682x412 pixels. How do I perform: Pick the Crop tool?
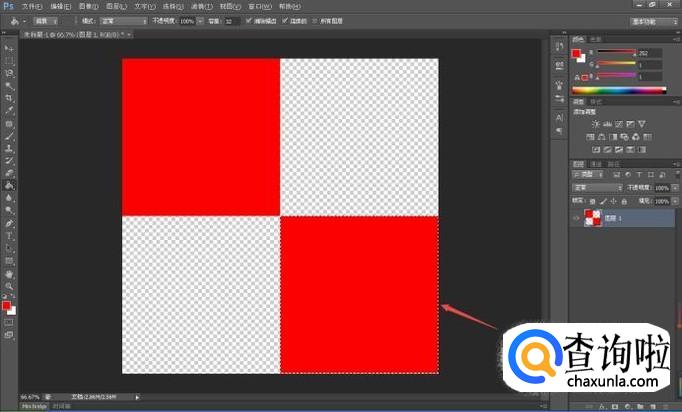(x=9, y=98)
